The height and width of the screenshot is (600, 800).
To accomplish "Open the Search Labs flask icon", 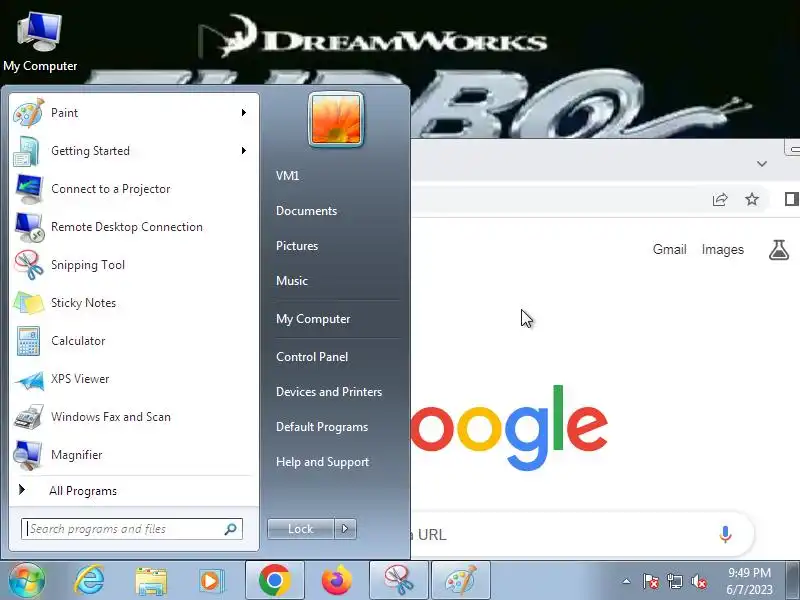I will [779, 250].
